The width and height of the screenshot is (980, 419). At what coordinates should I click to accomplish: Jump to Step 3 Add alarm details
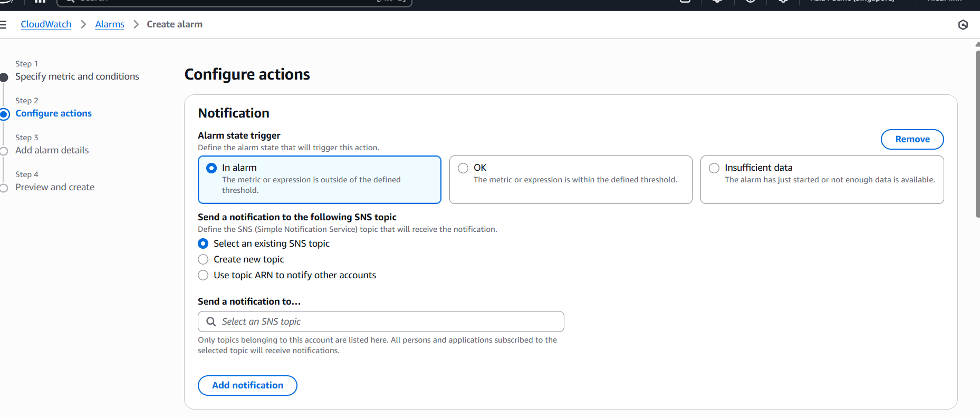pos(52,150)
